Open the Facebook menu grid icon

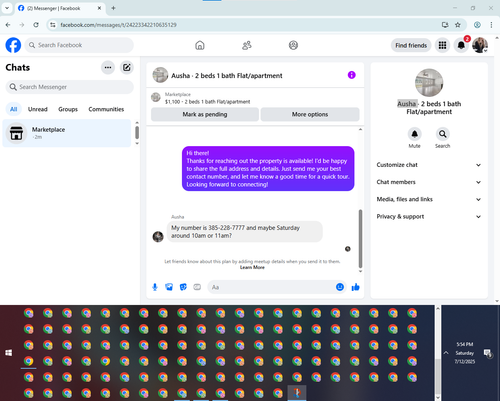pos(442,45)
